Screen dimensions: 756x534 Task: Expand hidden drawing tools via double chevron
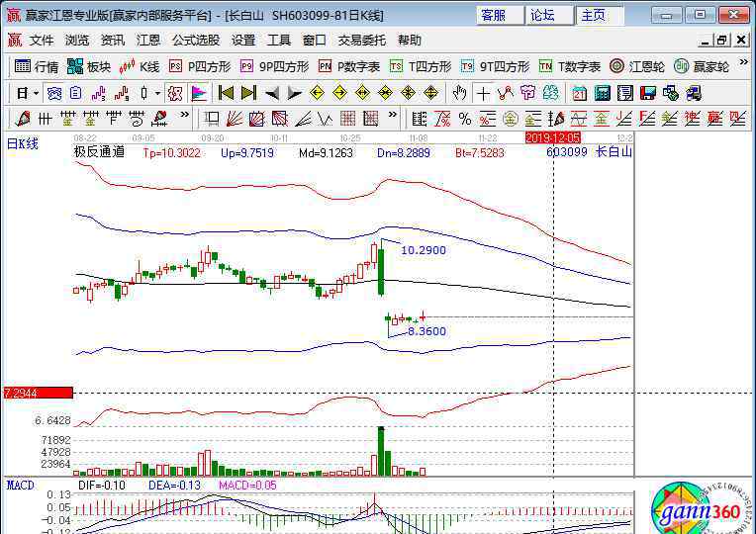pos(184,119)
